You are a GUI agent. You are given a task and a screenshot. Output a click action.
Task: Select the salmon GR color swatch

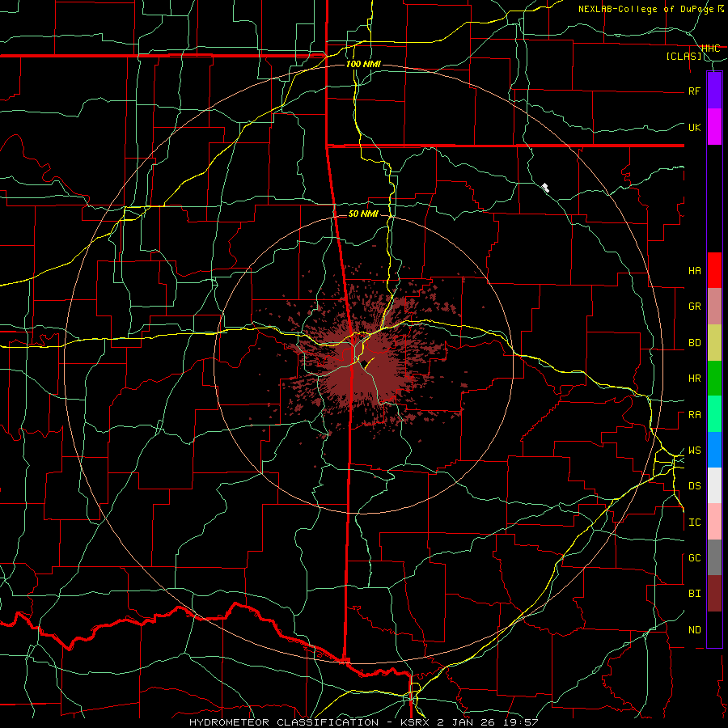pos(714,307)
